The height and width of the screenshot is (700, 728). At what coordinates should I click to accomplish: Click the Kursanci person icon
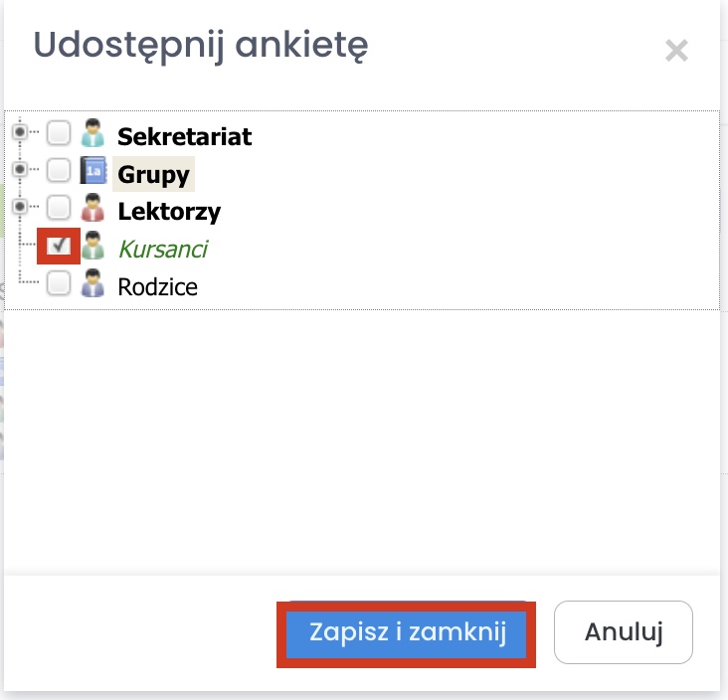coord(92,247)
